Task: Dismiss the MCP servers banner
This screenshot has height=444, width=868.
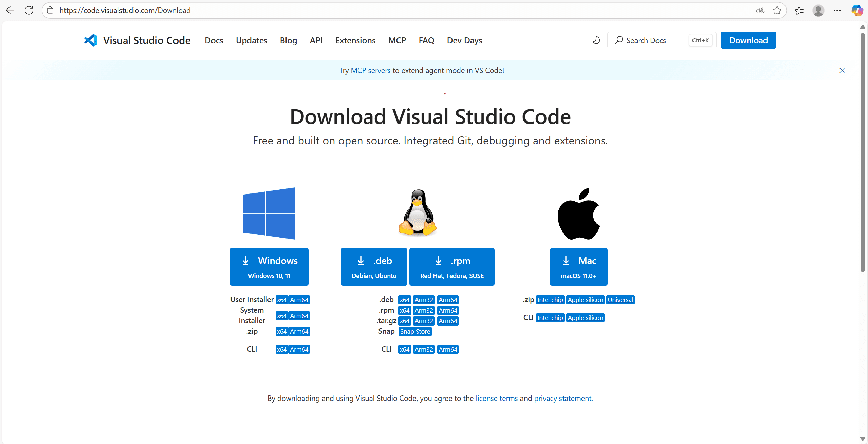Action: pos(842,70)
